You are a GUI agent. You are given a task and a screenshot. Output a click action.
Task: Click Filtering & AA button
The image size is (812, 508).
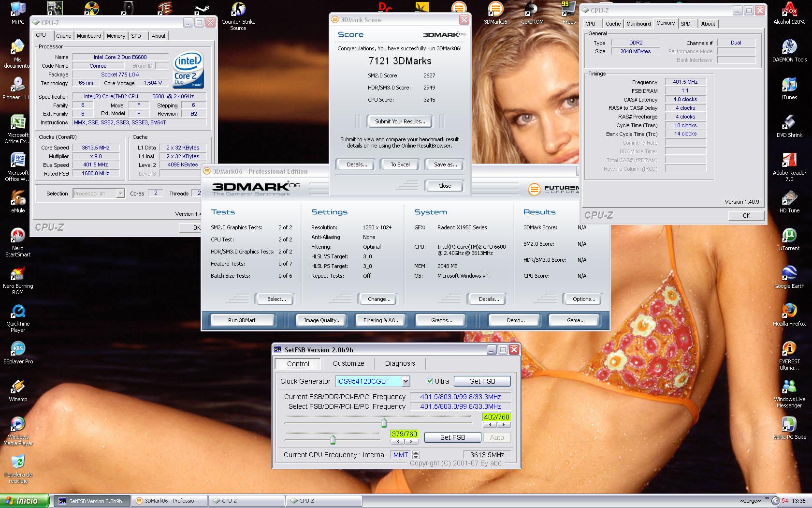(381, 320)
